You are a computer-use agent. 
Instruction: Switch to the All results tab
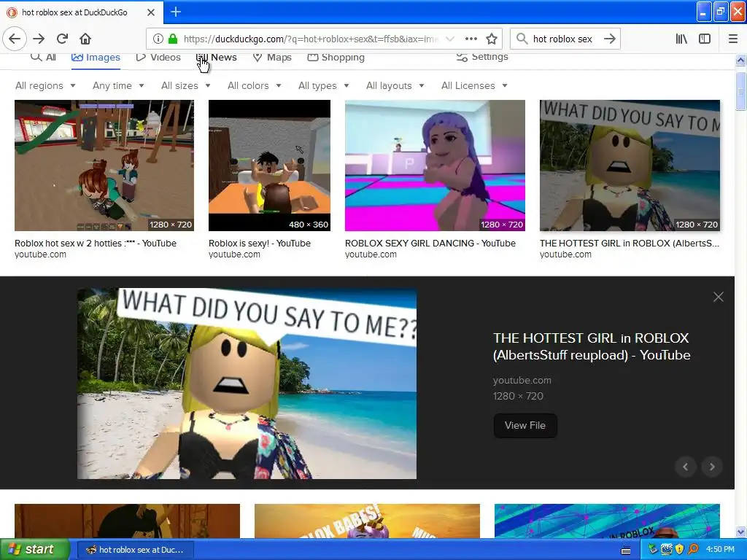coord(43,57)
